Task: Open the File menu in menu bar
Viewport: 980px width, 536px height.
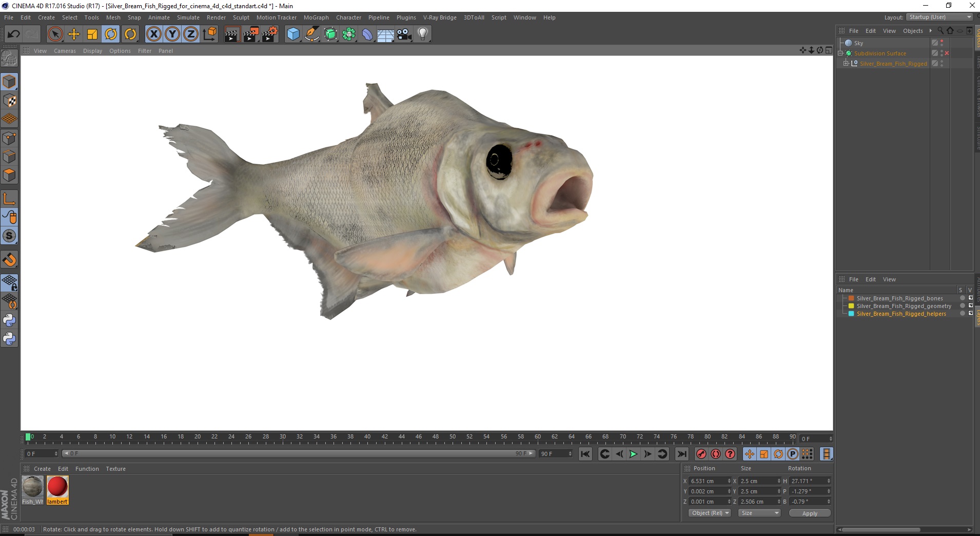Action: coord(9,17)
